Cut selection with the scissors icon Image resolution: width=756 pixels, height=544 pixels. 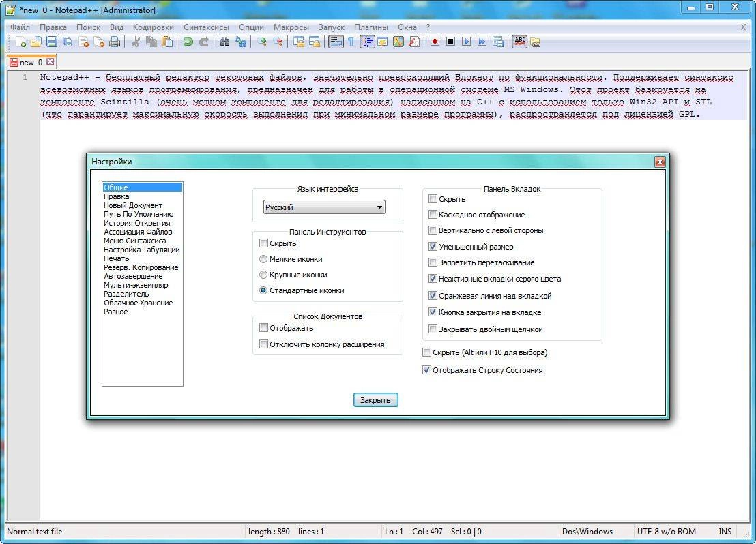coord(136,42)
